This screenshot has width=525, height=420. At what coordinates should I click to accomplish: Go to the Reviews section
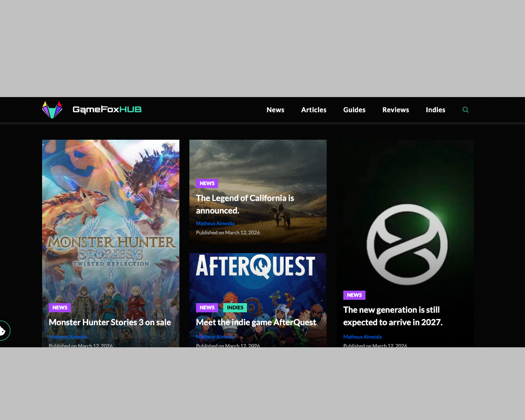(x=396, y=110)
